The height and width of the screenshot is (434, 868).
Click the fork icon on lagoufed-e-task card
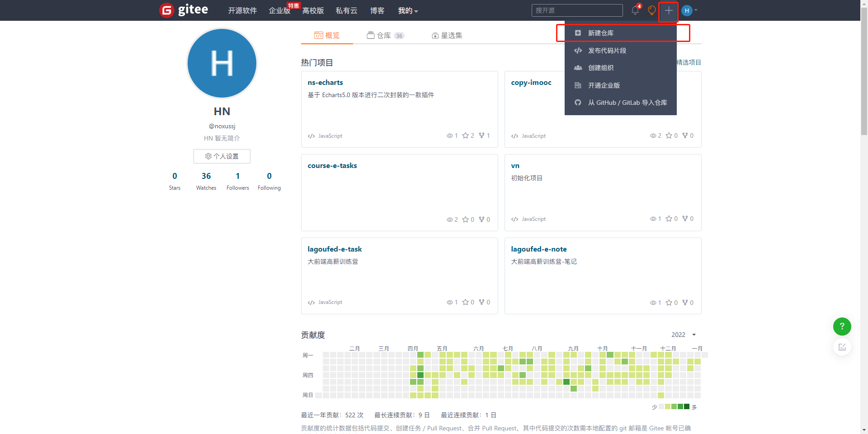pyautogui.click(x=481, y=302)
